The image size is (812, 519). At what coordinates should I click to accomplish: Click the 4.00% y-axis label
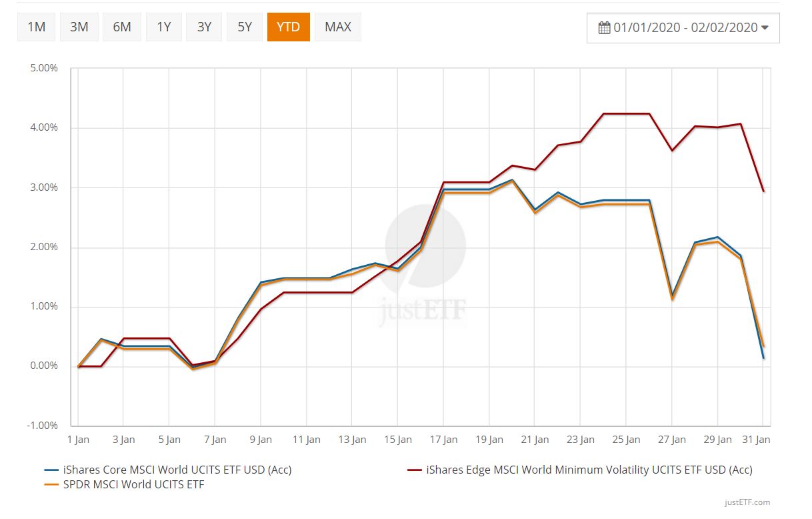pos(44,127)
